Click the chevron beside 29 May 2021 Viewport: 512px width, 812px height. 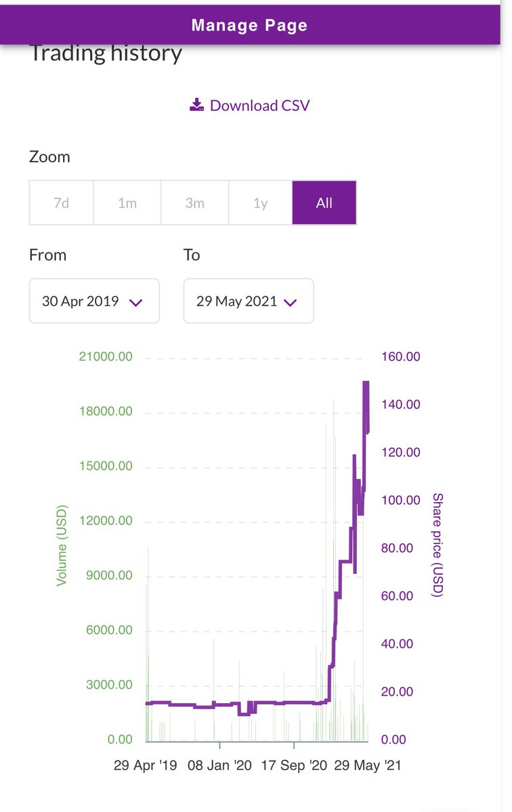[291, 302]
